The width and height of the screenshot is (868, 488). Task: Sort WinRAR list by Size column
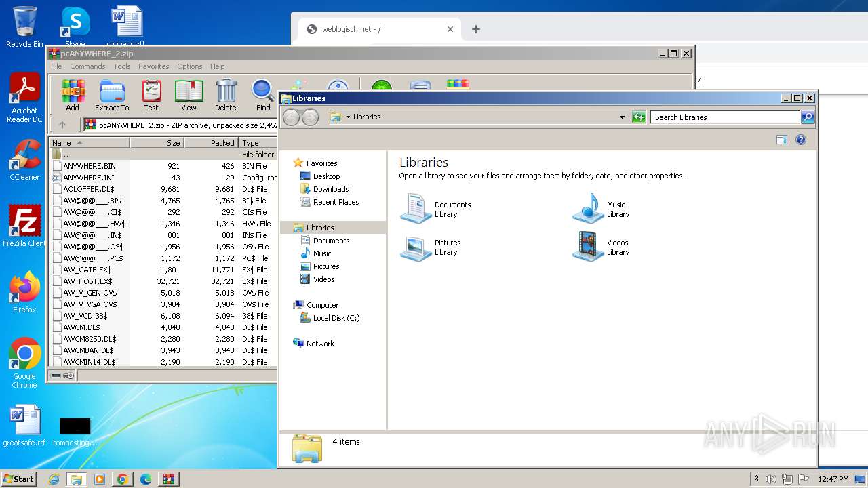point(157,143)
